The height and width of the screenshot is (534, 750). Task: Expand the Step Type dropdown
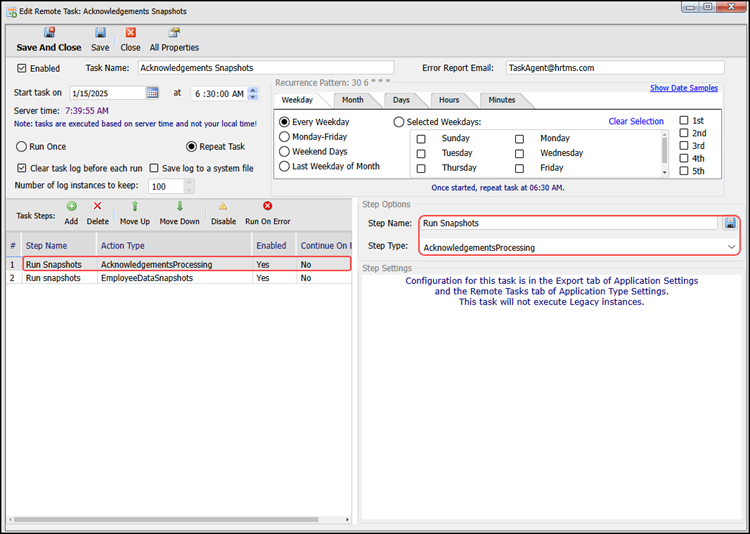[731, 246]
